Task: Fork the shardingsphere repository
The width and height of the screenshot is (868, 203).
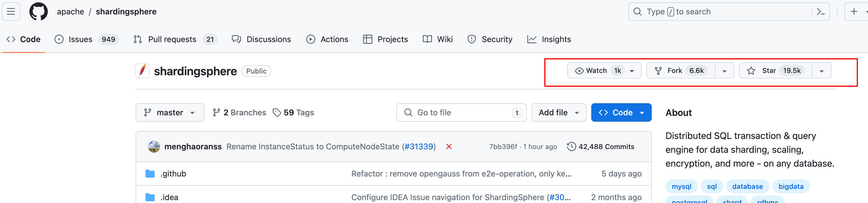Action: point(681,71)
